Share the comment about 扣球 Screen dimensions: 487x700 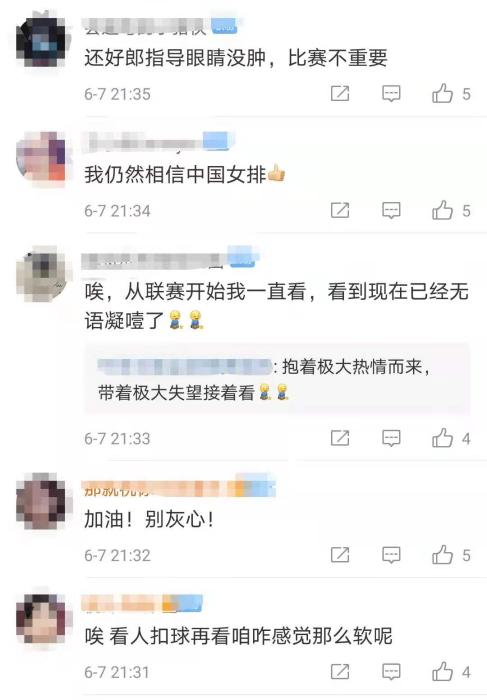(x=340, y=672)
